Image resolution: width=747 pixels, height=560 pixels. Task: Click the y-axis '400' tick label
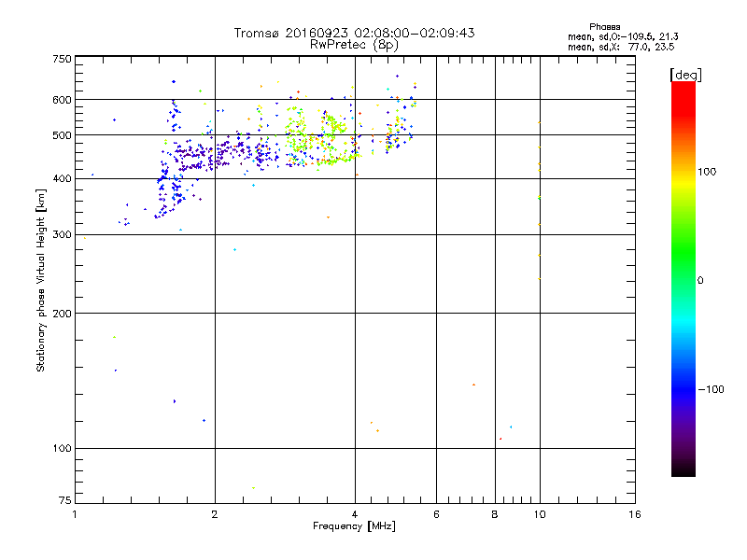pyautogui.click(x=62, y=179)
